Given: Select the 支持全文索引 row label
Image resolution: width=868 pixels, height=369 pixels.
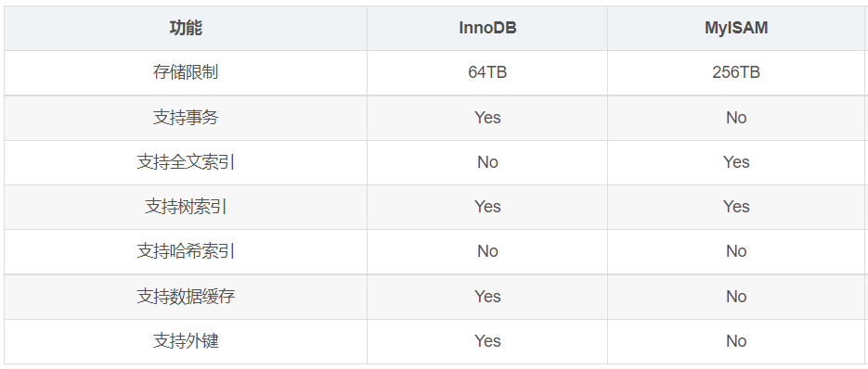Looking at the screenshot, I should pyautogui.click(x=186, y=162).
